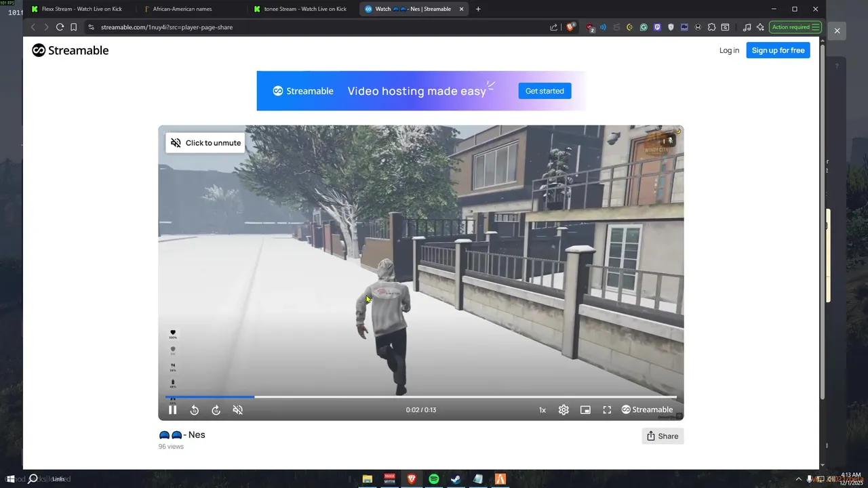This screenshot has height=488, width=868.
Task: Open the playback speed 1x selector
Action: pos(542,409)
